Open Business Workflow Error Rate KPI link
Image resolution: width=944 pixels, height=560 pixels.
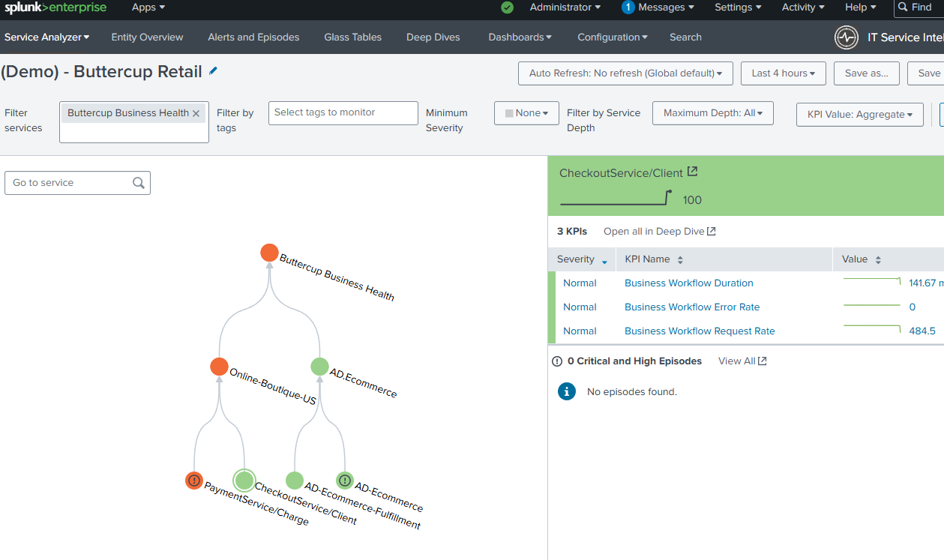[x=691, y=307]
